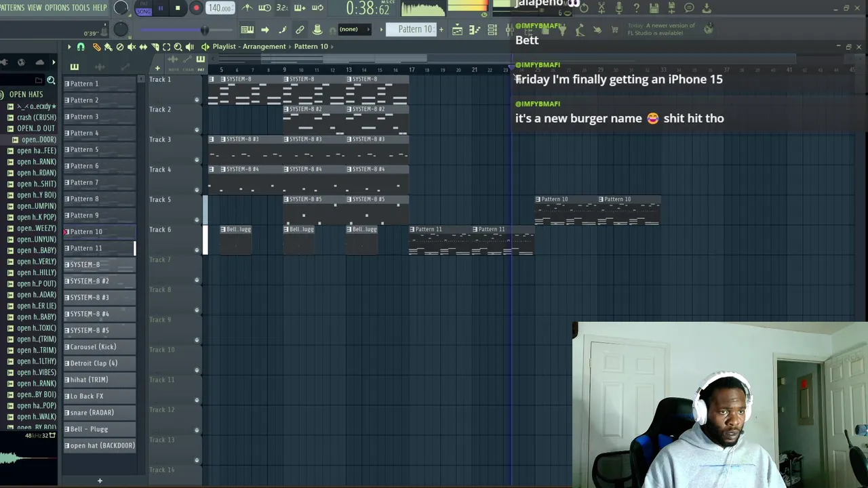
Task: Click the scissors audio editor icon
Action: (x=601, y=8)
